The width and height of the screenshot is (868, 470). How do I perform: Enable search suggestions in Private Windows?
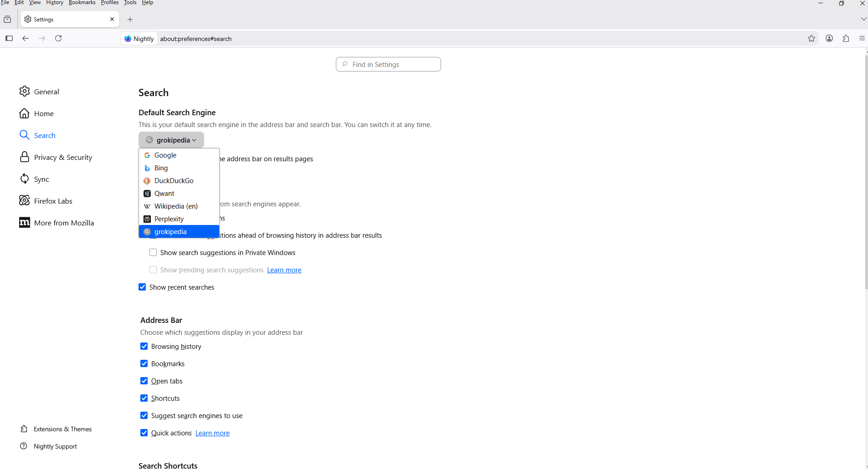pyautogui.click(x=153, y=252)
